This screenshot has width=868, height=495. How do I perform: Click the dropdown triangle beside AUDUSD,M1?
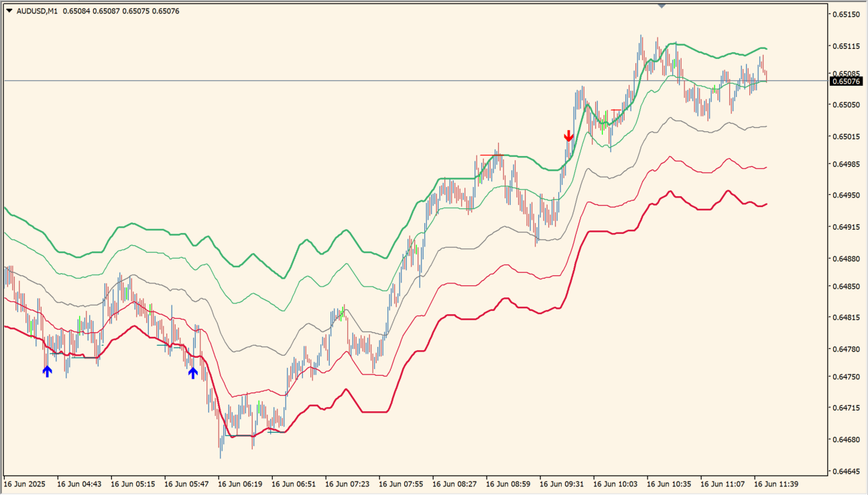pos(9,11)
